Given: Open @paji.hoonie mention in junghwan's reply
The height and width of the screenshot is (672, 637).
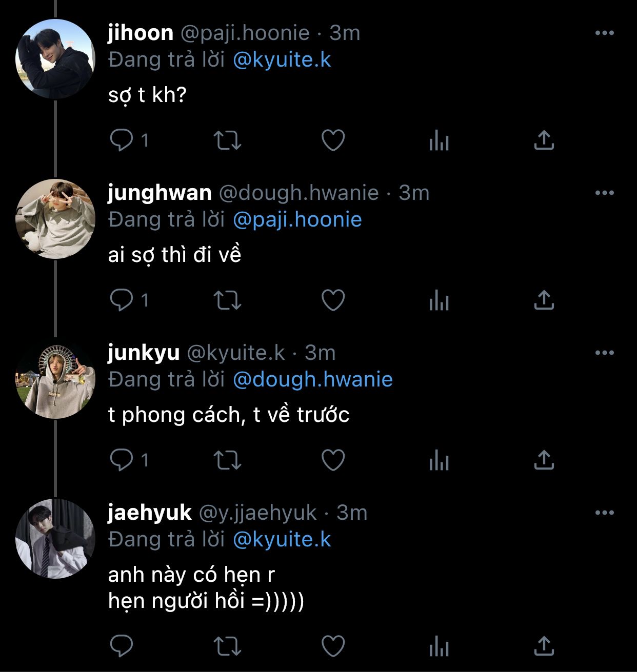Looking at the screenshot, I should (x=297, y=220).
